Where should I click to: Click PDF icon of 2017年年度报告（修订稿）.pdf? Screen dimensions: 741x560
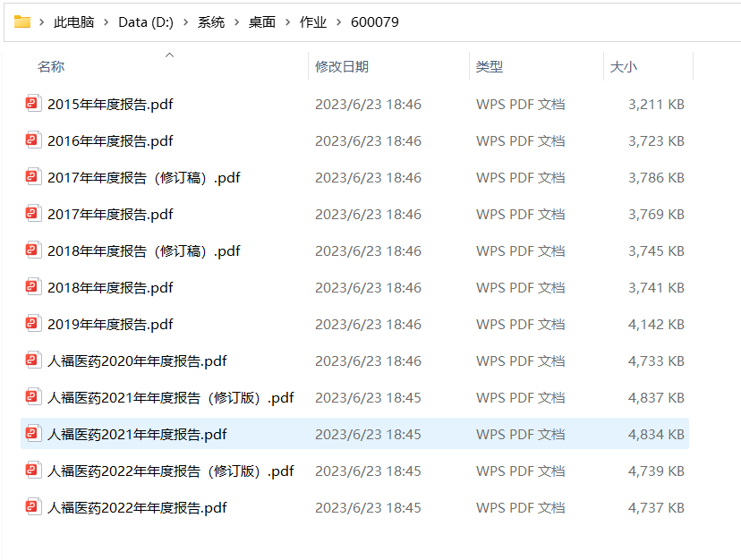coord(33,177)
